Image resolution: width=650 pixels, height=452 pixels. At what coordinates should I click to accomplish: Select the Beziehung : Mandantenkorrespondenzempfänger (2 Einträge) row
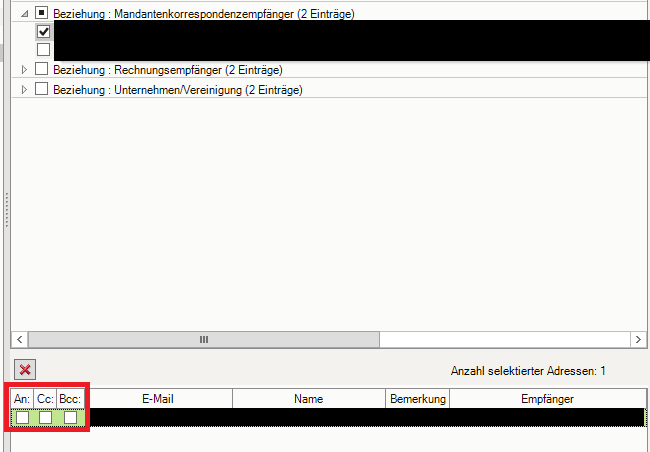pyautogui.click(x=330, y=13)
